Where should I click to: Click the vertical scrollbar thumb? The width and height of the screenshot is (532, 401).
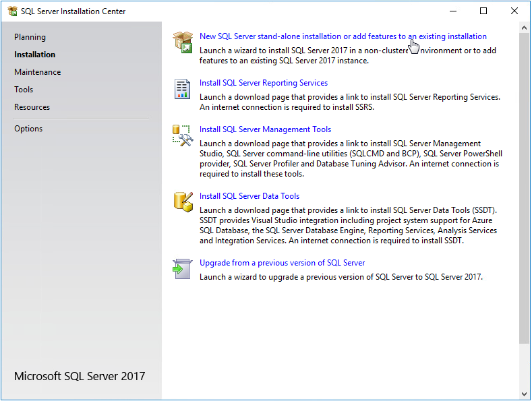click(524, 188)
